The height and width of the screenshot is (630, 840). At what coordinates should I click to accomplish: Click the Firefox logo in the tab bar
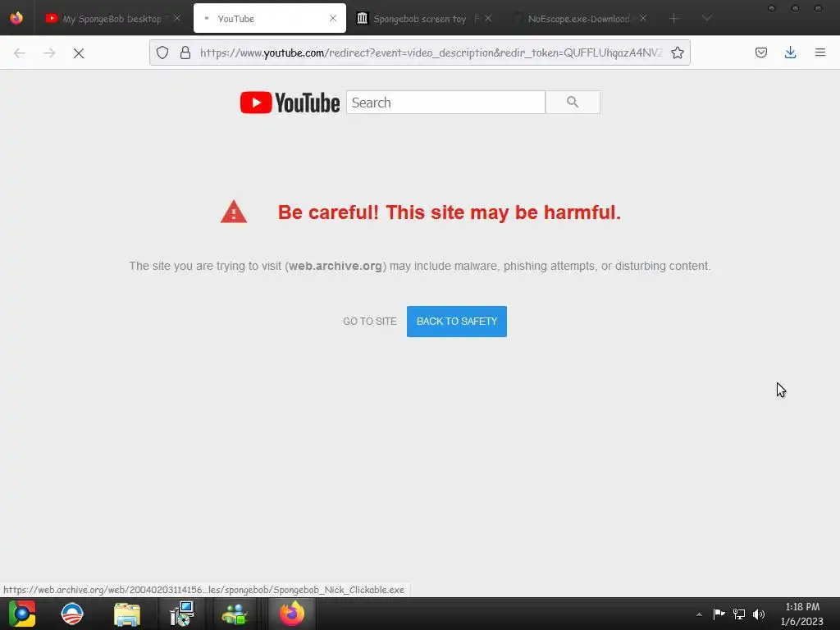tap(16, 18)
